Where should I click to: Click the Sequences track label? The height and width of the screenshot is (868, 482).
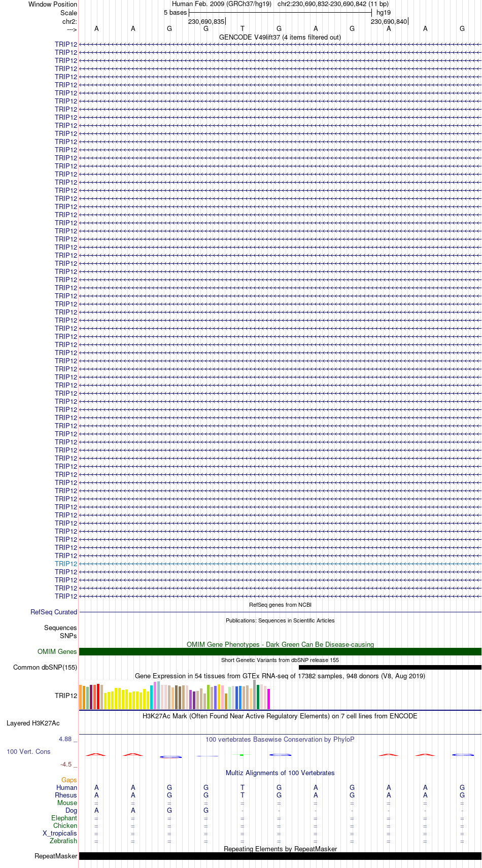60,628
